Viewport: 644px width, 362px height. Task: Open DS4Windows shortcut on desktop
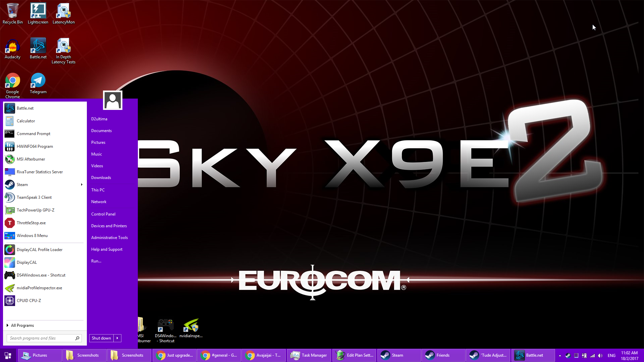(x=166, y=330)
